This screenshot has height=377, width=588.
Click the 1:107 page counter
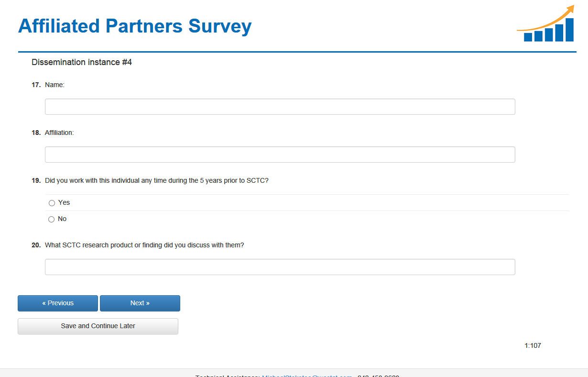(x=533, y=345)
